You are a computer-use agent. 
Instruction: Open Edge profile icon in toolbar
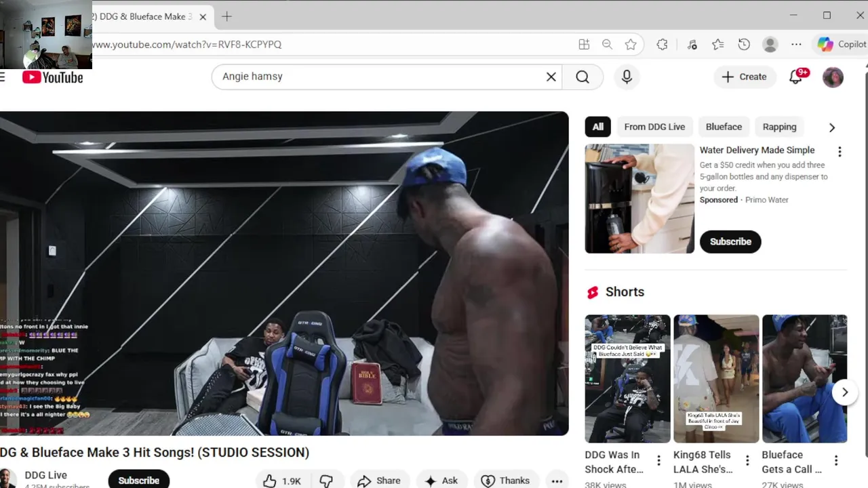pyautogui.click(x=770, y=44)
